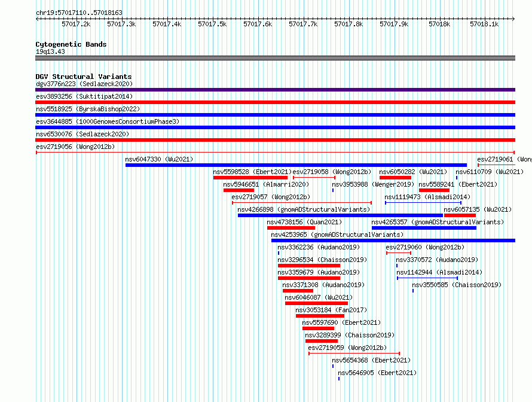
Task: Click the thin red esv2719056 span line
Action: (x=275, y=153)
